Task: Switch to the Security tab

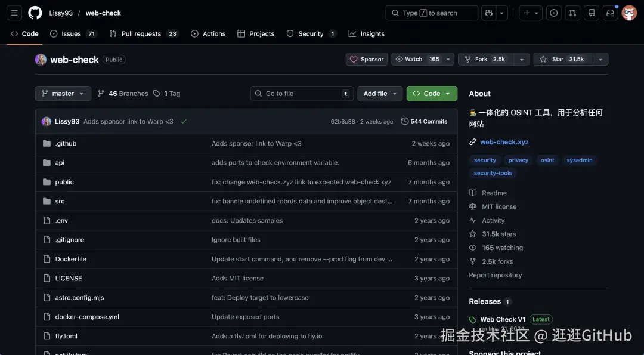Action: click(311, 33)
